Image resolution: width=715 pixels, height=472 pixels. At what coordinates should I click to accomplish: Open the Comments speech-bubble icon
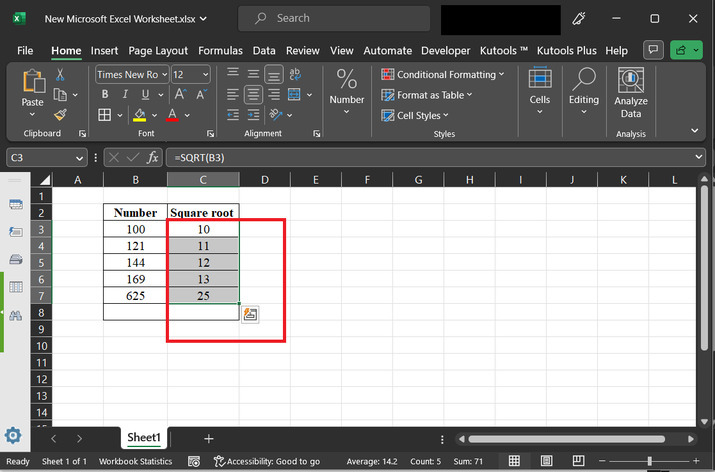tap(653, 50)
